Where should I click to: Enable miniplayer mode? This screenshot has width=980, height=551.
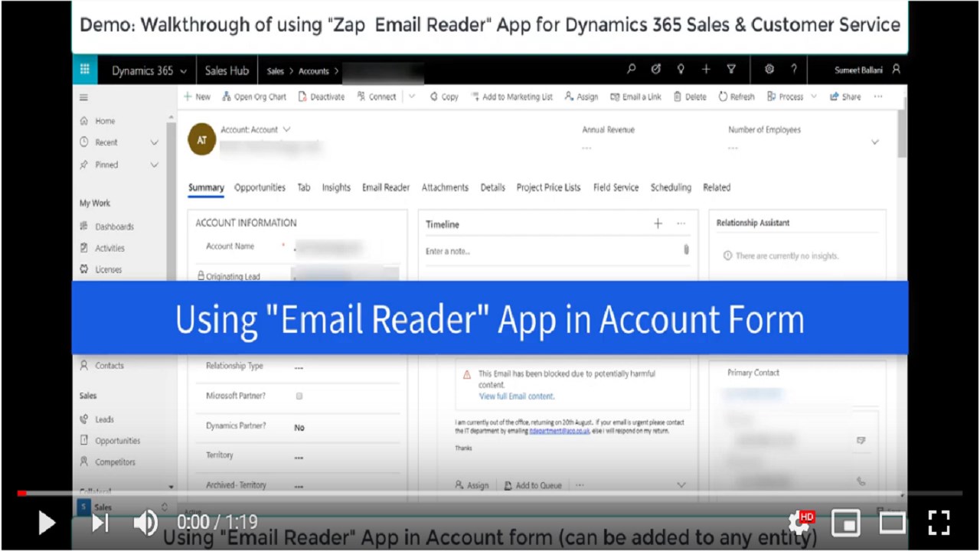tap(845, 523)
